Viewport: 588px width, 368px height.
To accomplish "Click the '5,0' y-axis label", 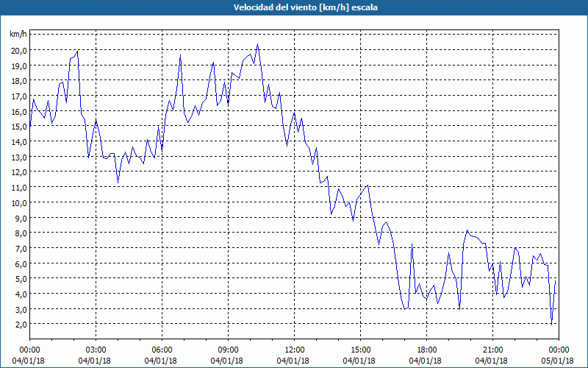I will point(21,279).
